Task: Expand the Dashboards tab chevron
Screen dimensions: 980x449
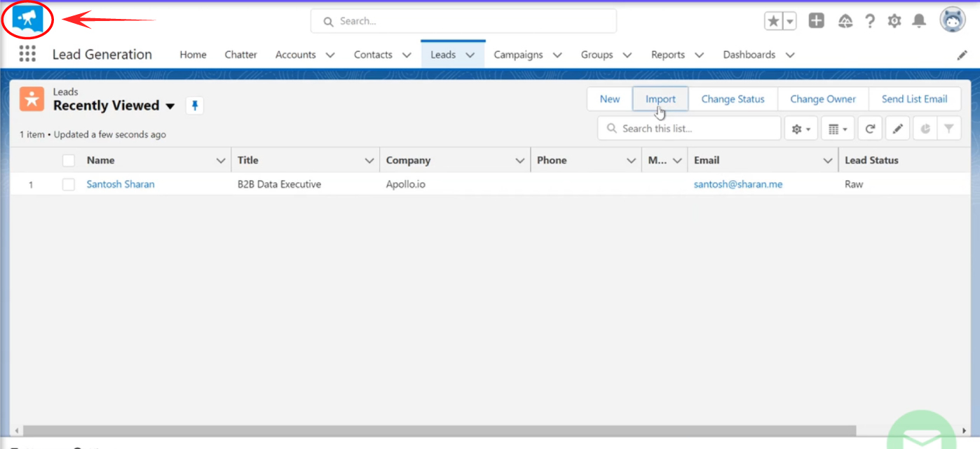Action: pos(790,55)
